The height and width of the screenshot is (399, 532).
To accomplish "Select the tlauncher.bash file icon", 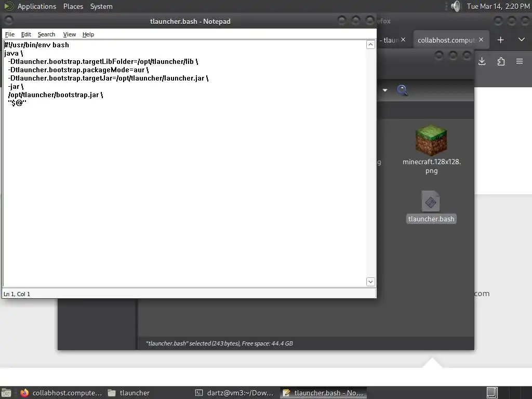I will 431,202.
